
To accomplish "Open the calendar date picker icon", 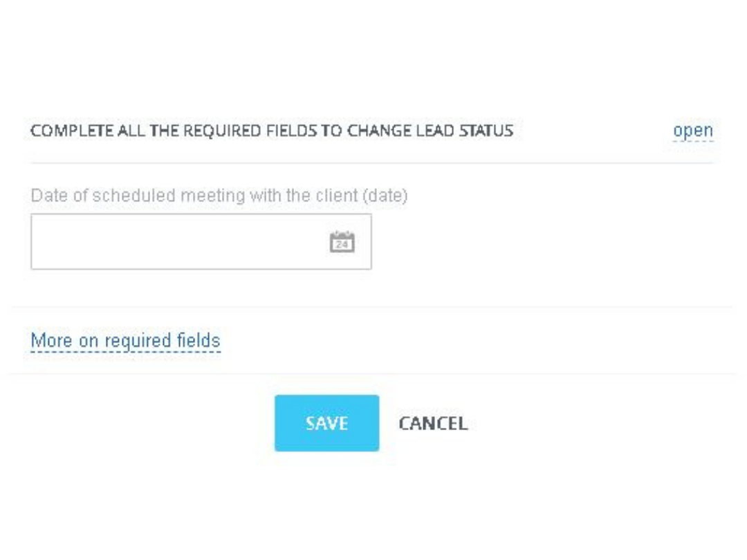I will click(342, 241).
